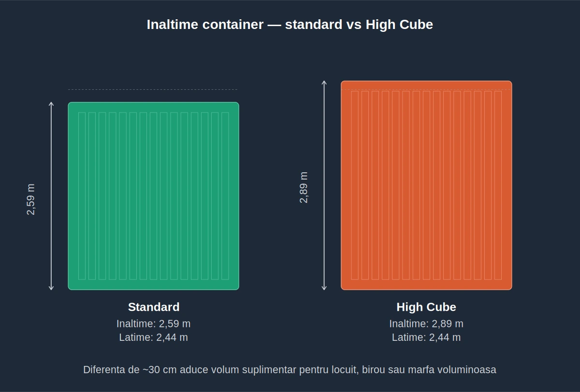Click the top arrowhead of the 2,89 m arrow
Image resolution: width=580 pixels, height=392 pixels.
pyautogui.click(x=324, y=83)
